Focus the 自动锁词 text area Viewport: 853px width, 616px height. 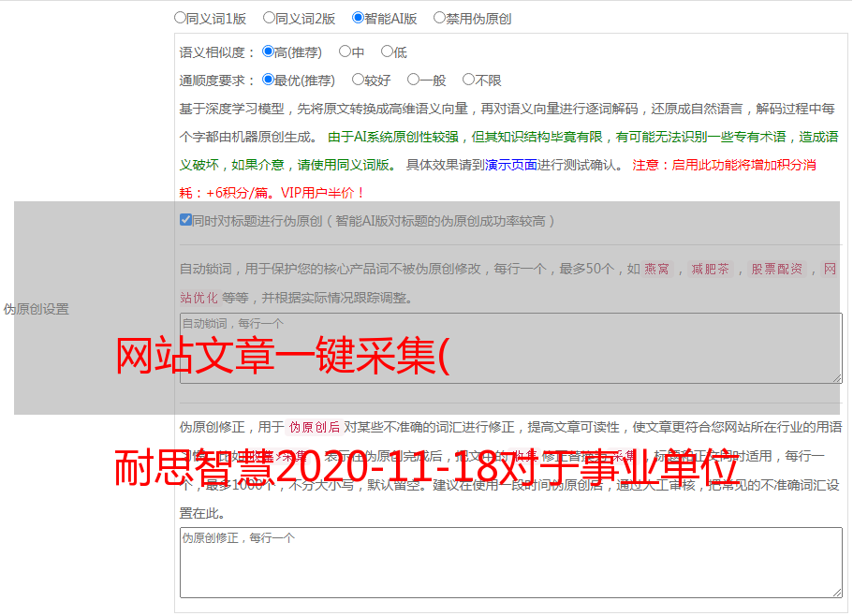(x=511, y=348)
